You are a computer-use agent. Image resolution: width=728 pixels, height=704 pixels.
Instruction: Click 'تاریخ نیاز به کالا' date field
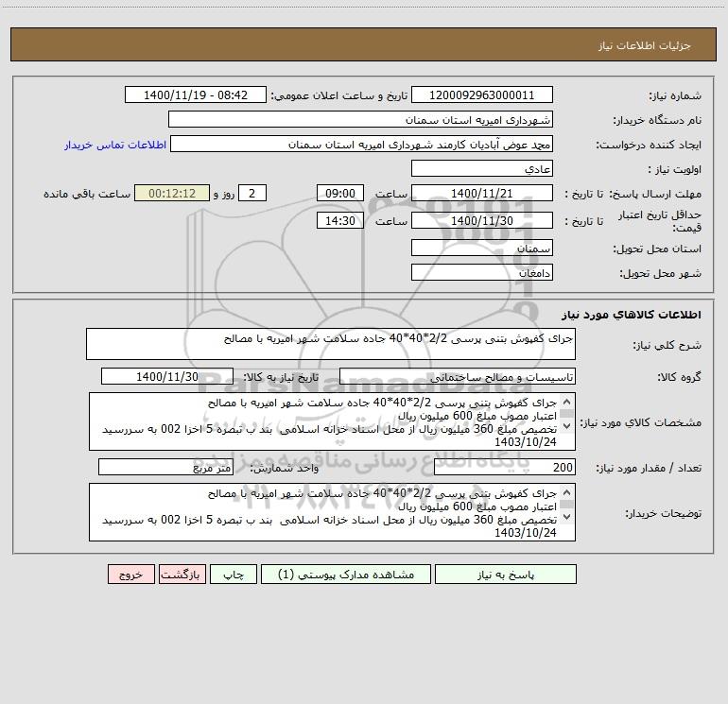167,376
